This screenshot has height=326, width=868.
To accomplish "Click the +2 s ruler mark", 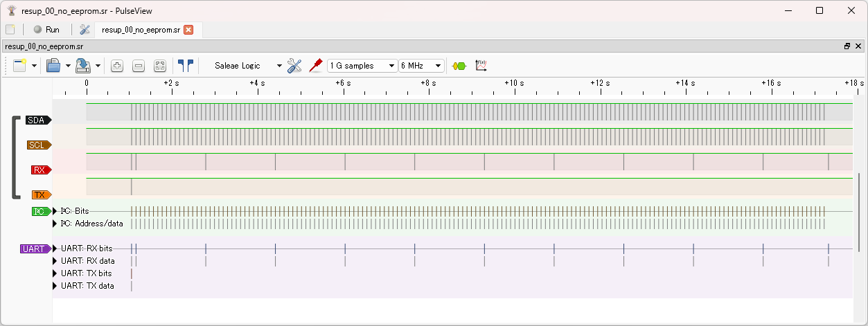I will coord(171,82).
